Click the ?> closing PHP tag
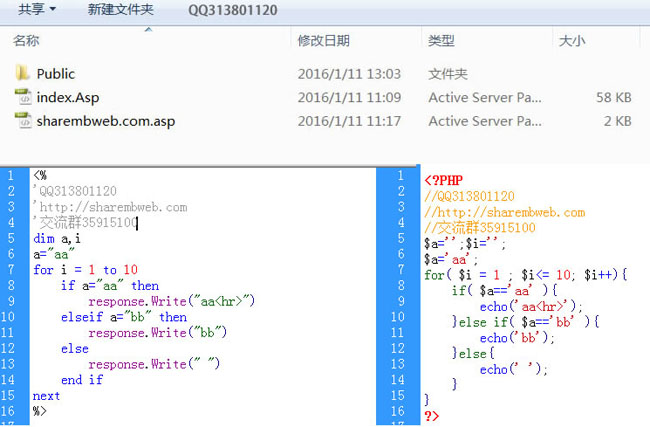 (432, 416)
